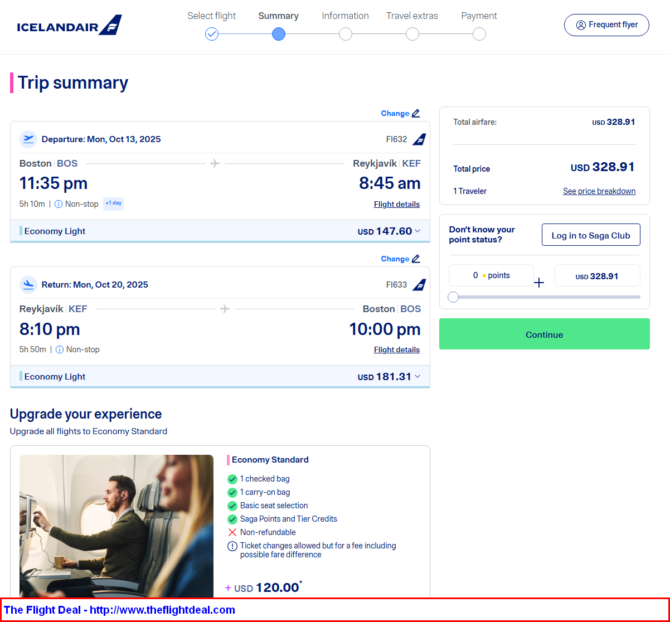Click the 1 checked bag checkmark icon
670x622 pixels.
(232, 479)
